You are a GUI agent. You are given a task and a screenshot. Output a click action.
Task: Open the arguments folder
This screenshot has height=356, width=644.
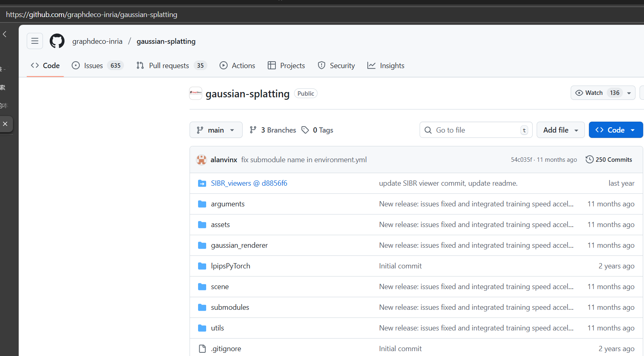click(228, 204)
